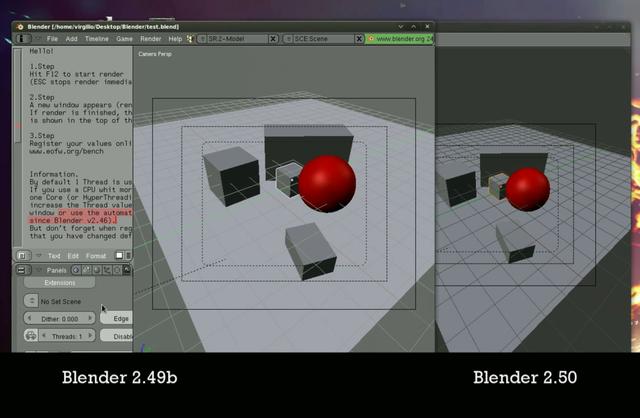Open the Render menu
640x418 pixels.
[x=151, y=39]
